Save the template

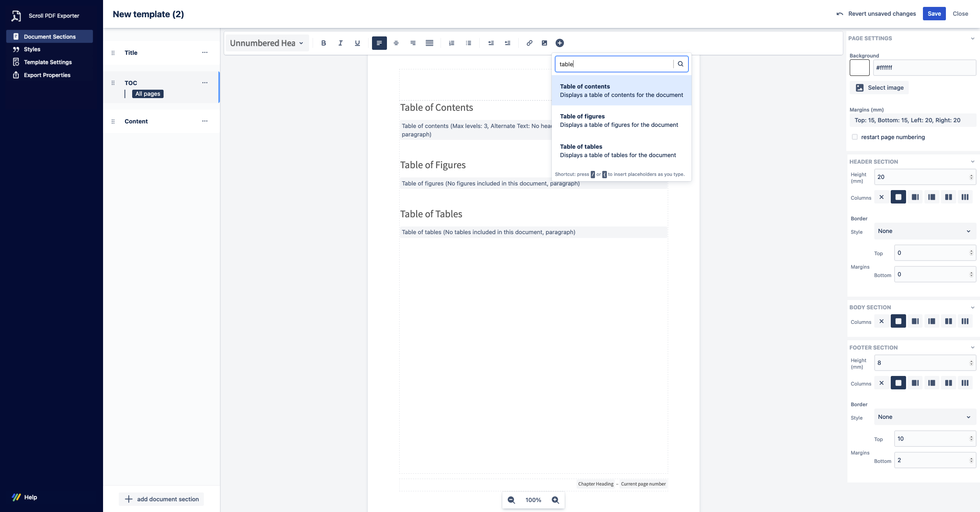click(934, 14)
